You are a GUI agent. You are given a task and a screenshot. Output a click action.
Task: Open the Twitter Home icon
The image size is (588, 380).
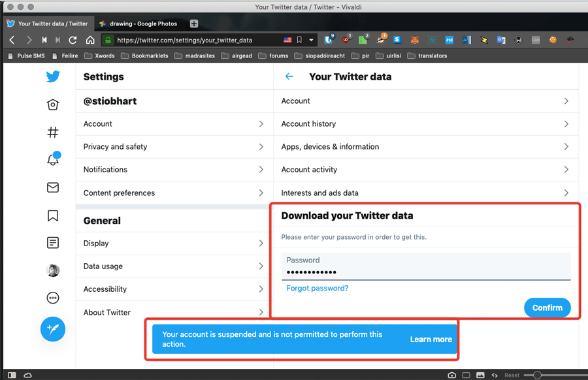click(53, 104)
